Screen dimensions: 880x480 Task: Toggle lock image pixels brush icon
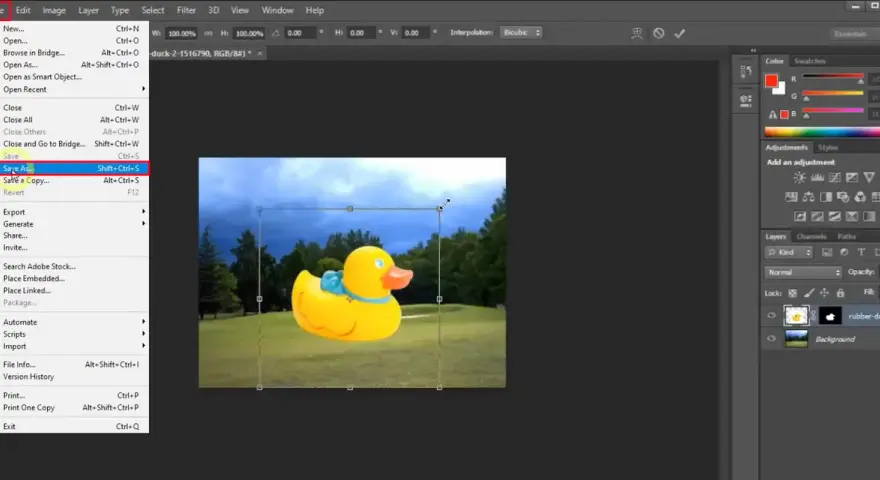click(809, 293)
